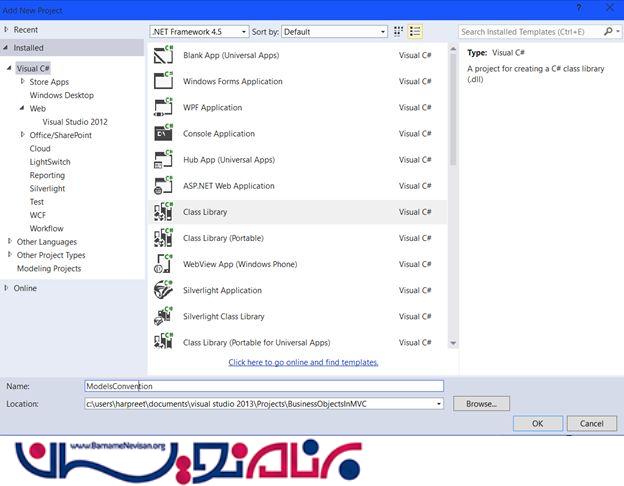Click the Name text field
This screenshot has height=486, width=624.
[263, 386]
